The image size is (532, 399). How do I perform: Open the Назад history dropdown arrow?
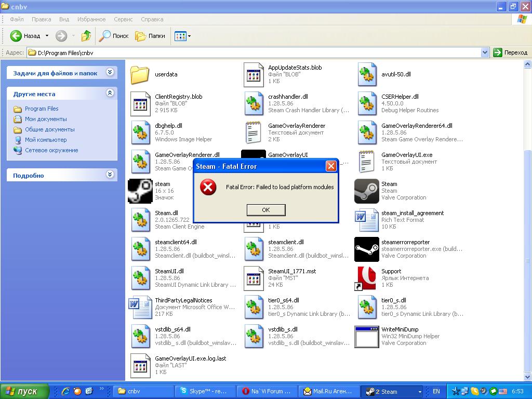(x=47, y=36)
